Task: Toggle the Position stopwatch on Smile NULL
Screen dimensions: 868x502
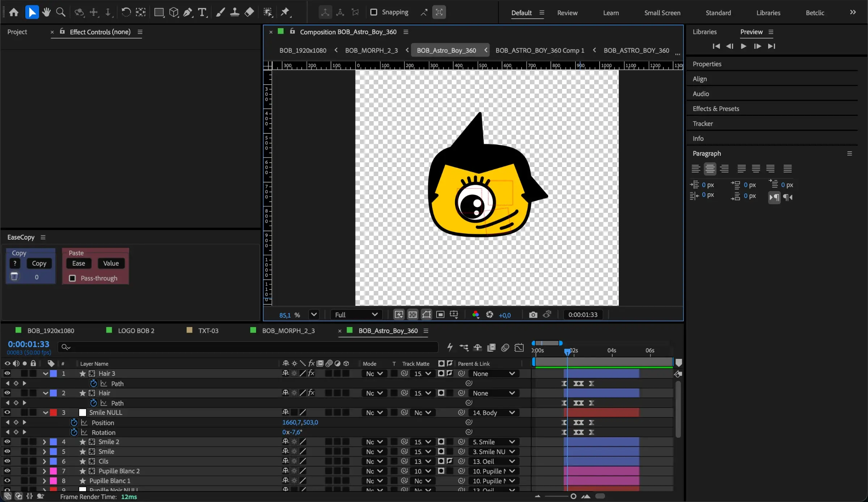Action: point(74,422)
